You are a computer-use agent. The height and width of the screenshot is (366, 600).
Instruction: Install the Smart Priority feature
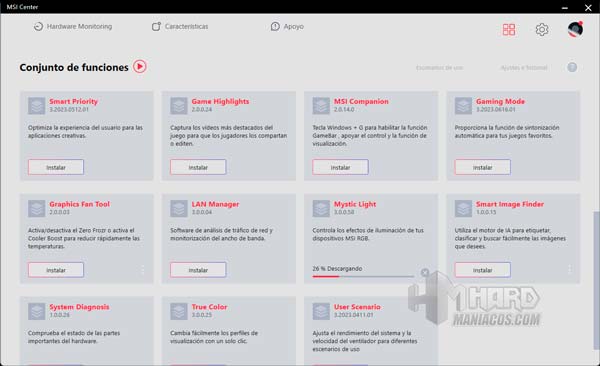pyautogui.click(x=56, y=167)
